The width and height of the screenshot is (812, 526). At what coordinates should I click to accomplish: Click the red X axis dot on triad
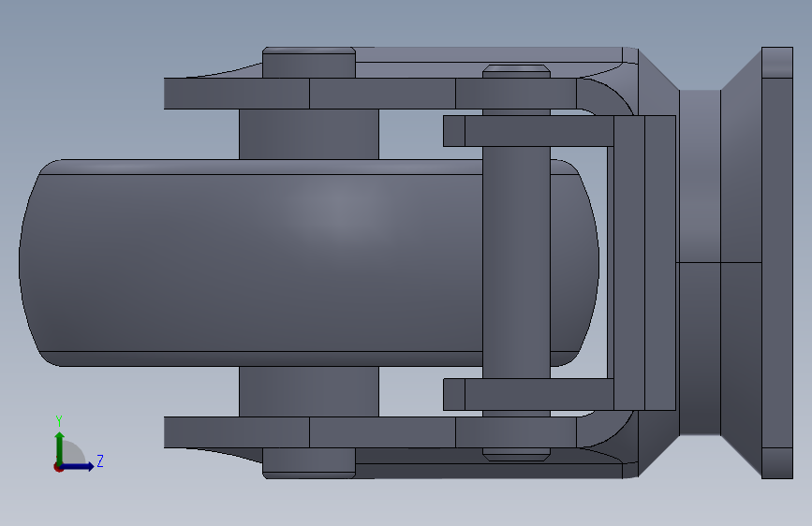(x=58, y=467)
